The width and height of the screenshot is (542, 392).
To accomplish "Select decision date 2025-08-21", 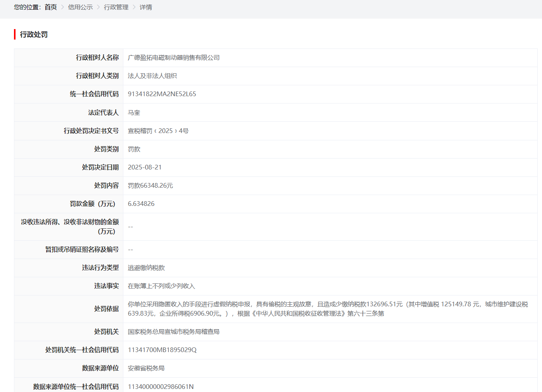I will (x=145, y=168).
